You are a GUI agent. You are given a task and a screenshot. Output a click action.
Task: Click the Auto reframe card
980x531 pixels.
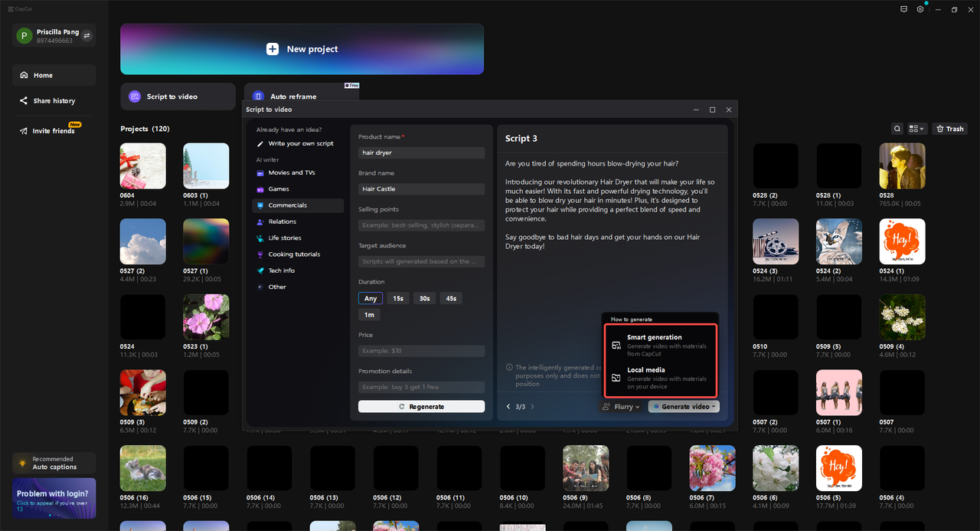tap(301, 92)
